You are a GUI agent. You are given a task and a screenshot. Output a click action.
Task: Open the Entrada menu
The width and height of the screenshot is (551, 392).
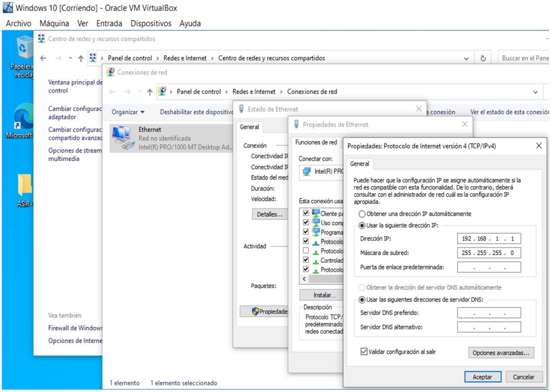[x=109, y=24]
